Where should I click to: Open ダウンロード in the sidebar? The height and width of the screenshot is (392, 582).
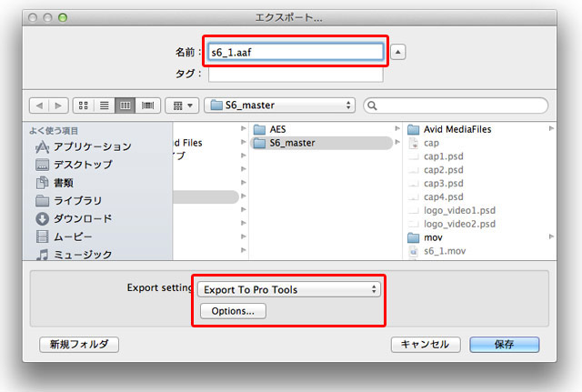74,218
